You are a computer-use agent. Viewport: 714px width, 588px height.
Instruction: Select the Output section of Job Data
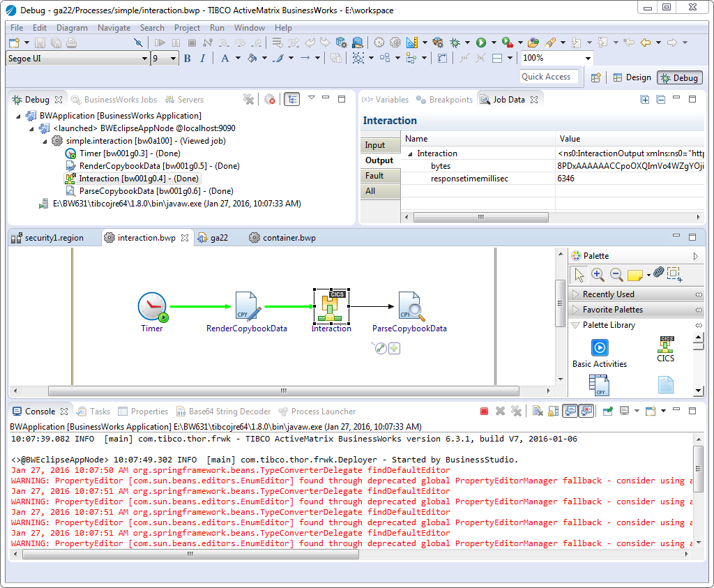(x=380, y=160)
